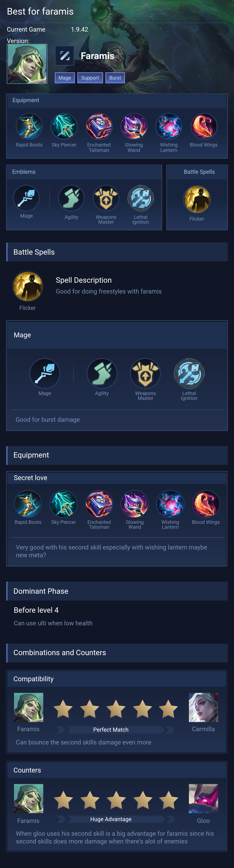Select the Mage emblem icon in Emblems panel

(x=26, y=198)
